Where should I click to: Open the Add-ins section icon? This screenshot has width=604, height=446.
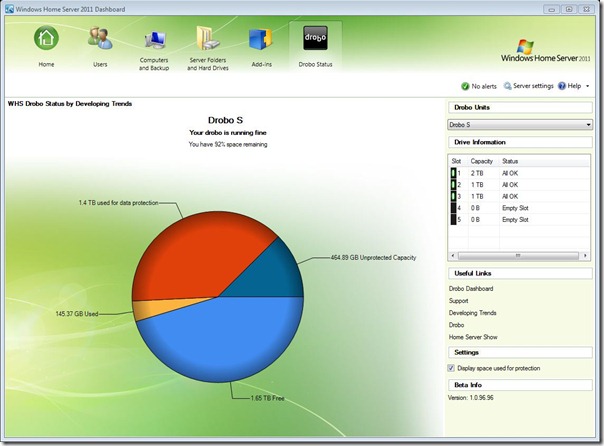261,42
